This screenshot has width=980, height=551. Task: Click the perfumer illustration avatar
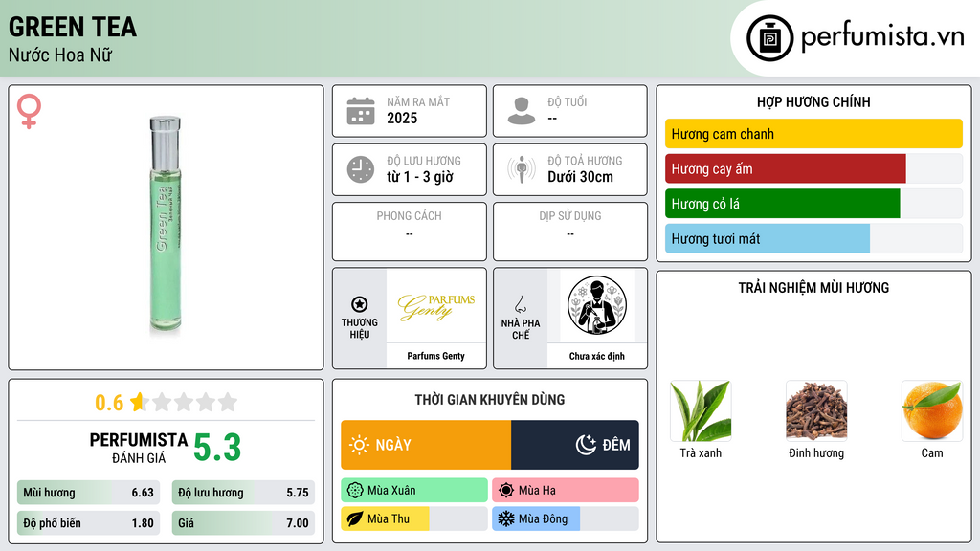597,305
